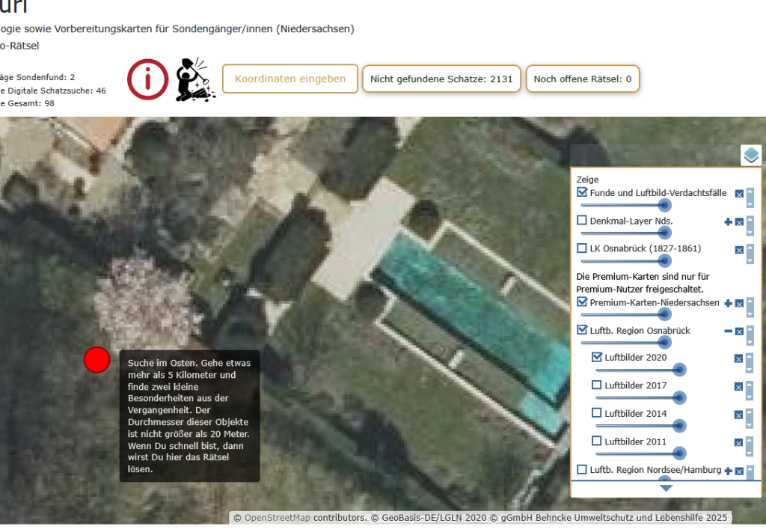This screenshot has width=766, height=532.
Task: Click the red marker on the map
Action: pyautogui.click(x=96, y=360)
